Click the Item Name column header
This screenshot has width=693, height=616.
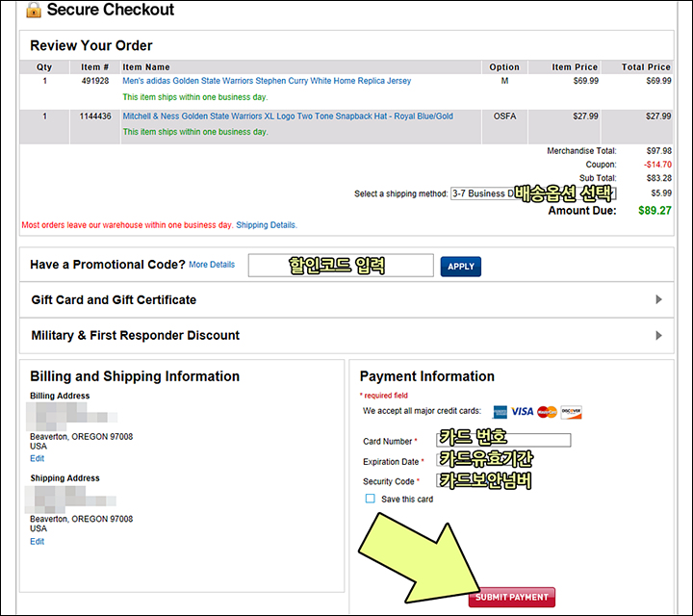[x=146, y=67]
